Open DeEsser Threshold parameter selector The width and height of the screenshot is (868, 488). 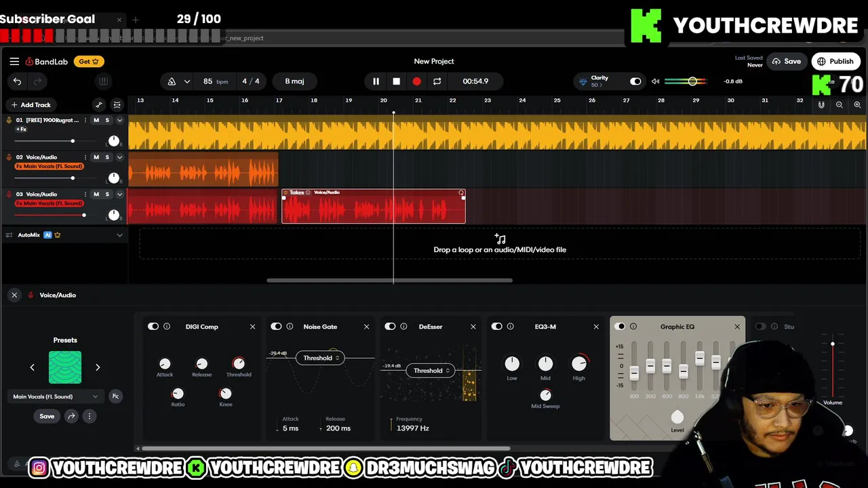pos(431,371)
